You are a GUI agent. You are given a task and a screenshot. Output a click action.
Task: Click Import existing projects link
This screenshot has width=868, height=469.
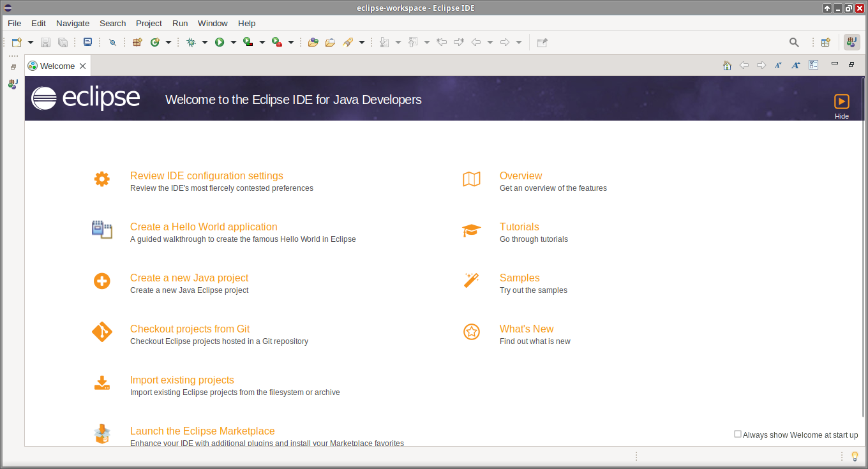tap(182, 380)
